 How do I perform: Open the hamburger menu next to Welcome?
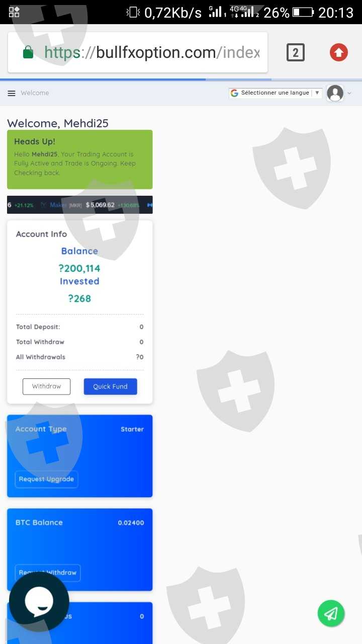(x=12, y=93)
